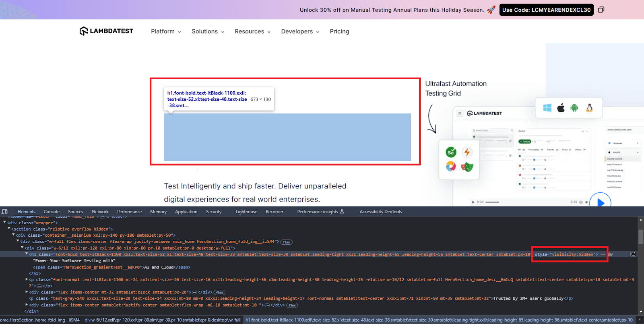Click the green Android icon in the OS card
Image resolution: width=644 pixels, height=324 pixels.
[x=574, y=108]
